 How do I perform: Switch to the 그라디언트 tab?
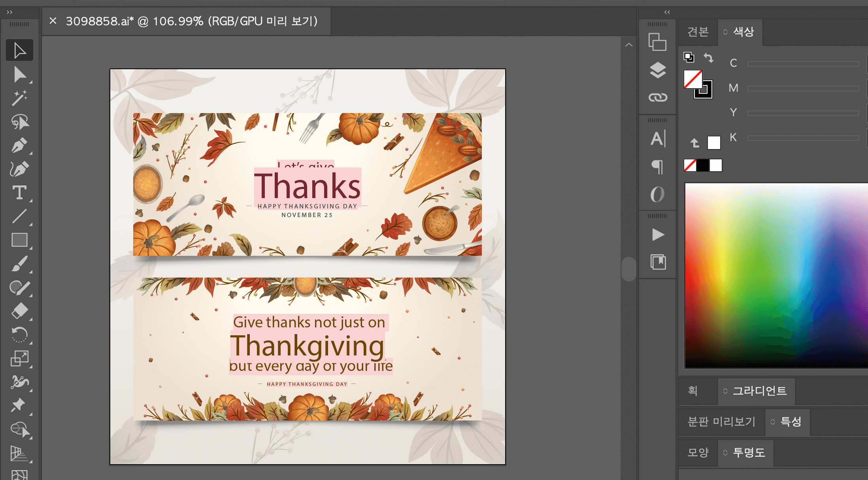[x=760, y=391]
